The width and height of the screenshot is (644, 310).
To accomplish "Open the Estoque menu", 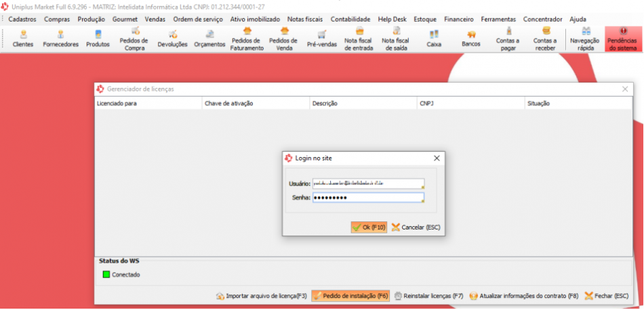I will [425, 19].
